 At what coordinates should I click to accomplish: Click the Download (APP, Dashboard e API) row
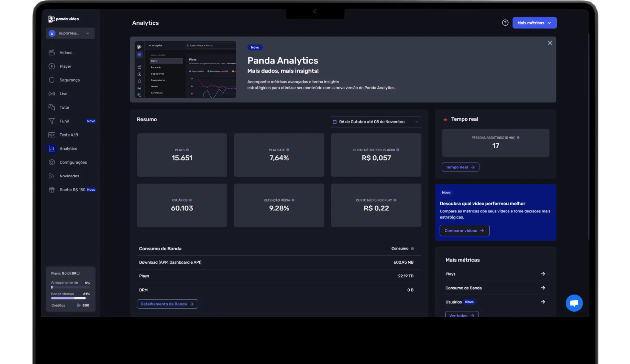tap(279, 262)
